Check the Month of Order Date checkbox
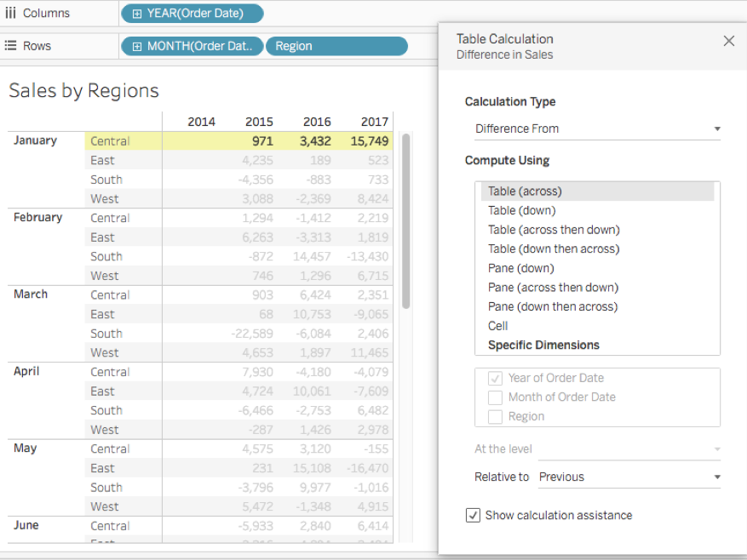Image resolution: width=747 pixels, height=560 pixels. 495,397
